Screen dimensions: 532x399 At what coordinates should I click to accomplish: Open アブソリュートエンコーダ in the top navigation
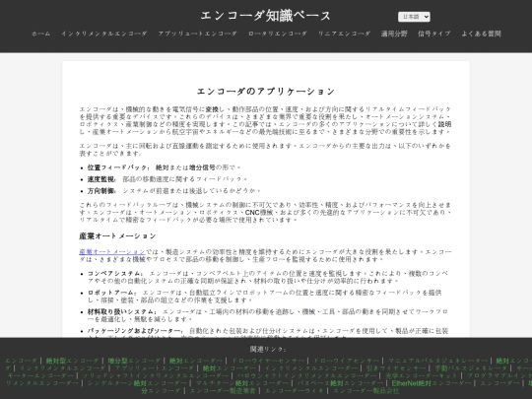click(197, 33)
